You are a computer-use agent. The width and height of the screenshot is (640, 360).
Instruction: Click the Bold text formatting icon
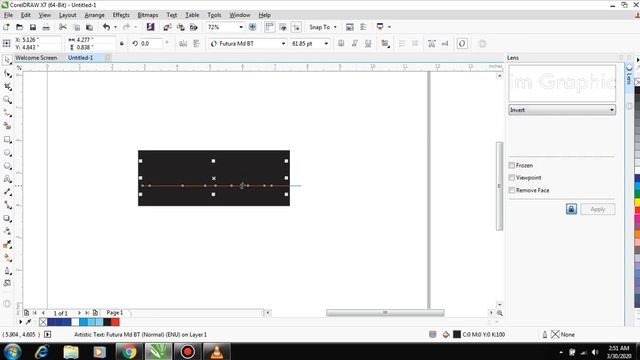click(341, 44)
